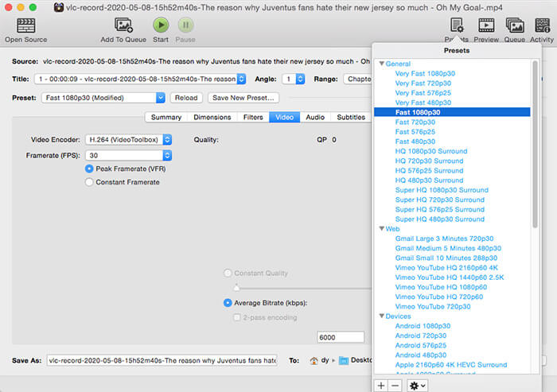557x392 pixels.
Task: Remove selected preset with minus button
Action: point(395,386)
